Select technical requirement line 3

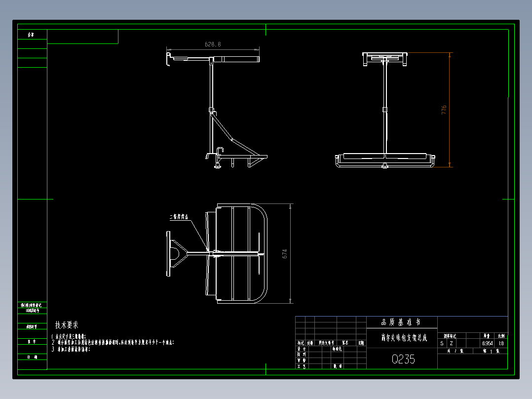click(71, 349)
